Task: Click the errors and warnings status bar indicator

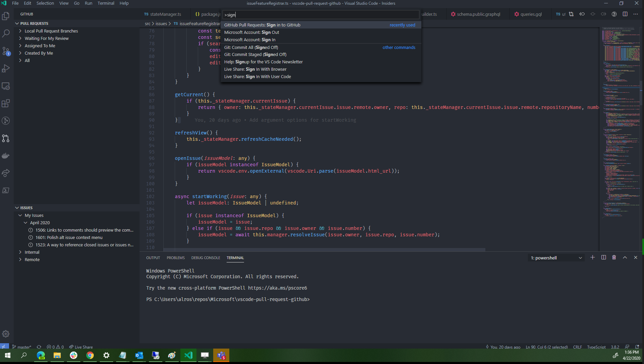Action: click(55, 347)
